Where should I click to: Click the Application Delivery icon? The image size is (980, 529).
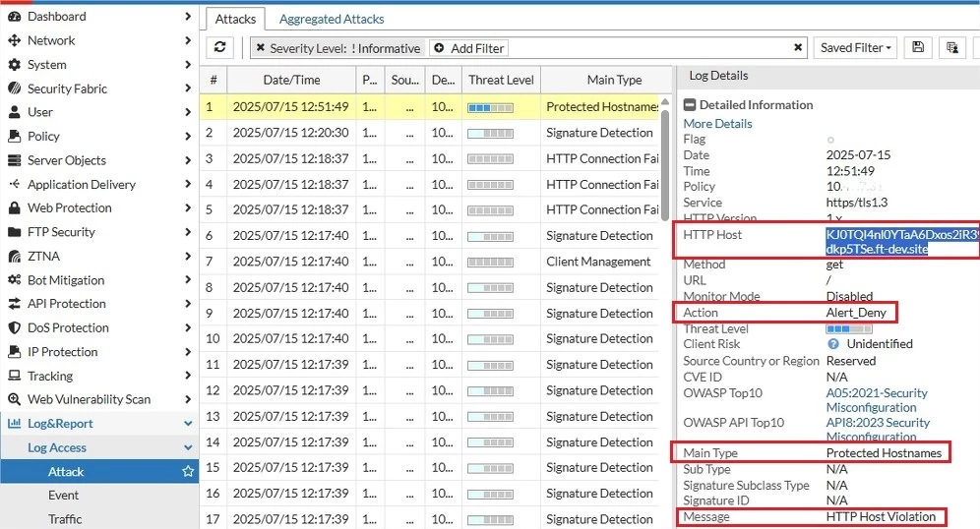pyautogui.click(x=14, y=184)
